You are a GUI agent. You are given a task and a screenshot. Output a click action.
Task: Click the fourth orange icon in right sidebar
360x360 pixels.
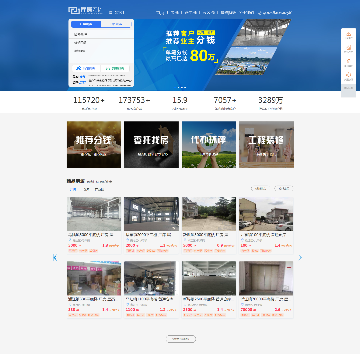(348, 76)
